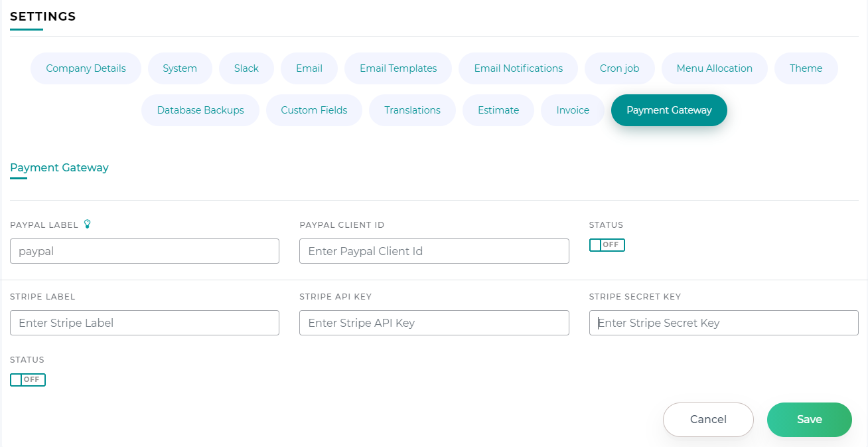The height and width of the screenshot is (447, 868).
Task: Go to the Database Backups tab
Action: [x=200, y=110]
